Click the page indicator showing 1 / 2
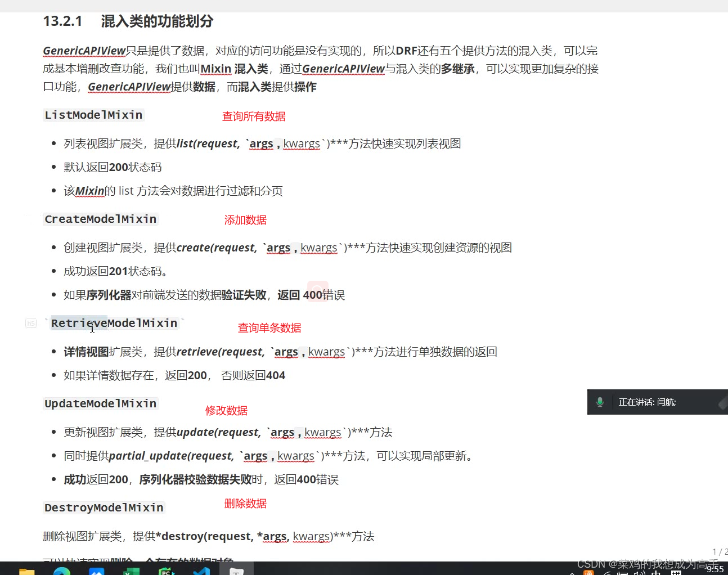The image size is (728, 575). (x=718, y=551)
